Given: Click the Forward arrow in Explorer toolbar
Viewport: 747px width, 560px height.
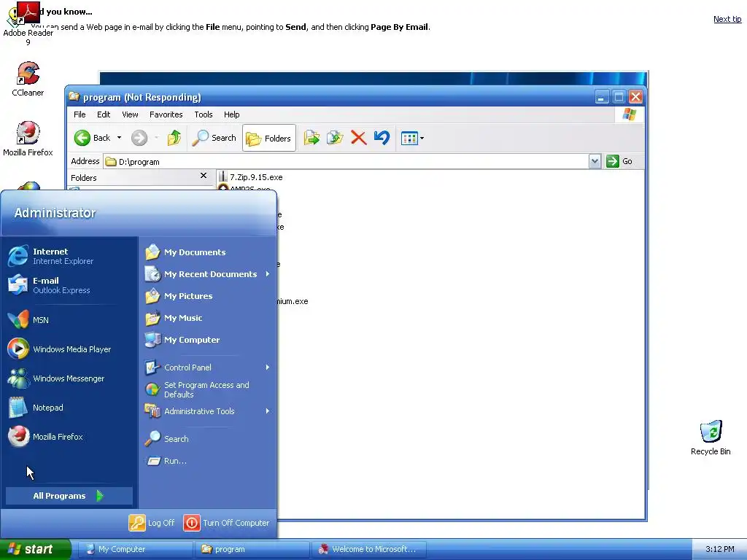Looking at the screenshot, I should [x=139, y=138].
